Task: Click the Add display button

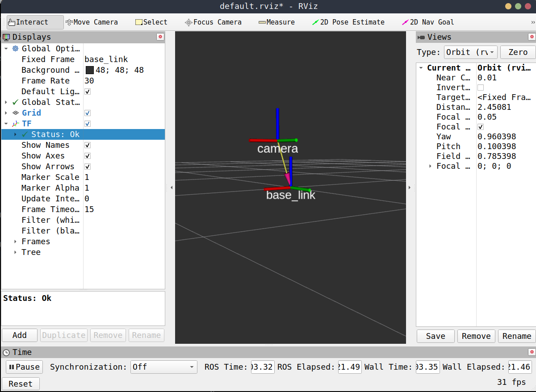Action: (20, 335)
